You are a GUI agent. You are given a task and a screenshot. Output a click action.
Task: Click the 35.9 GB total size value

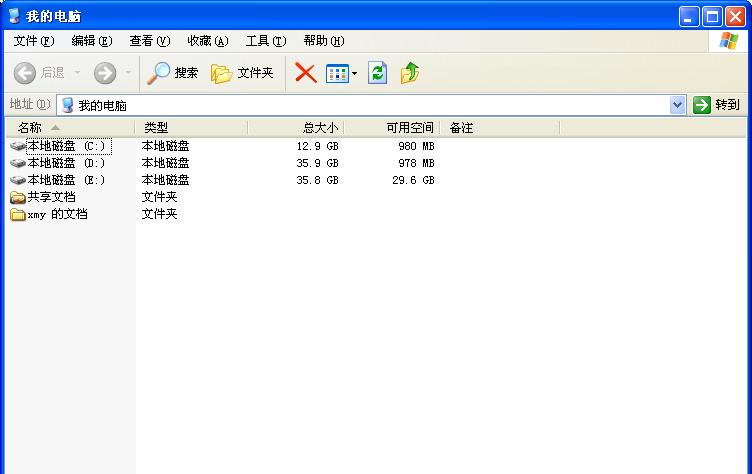(317, 163)
